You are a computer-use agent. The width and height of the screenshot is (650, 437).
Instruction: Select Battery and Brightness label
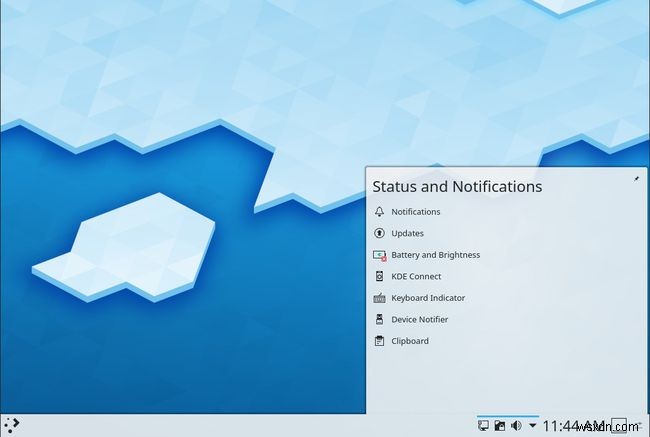point(436,255)
